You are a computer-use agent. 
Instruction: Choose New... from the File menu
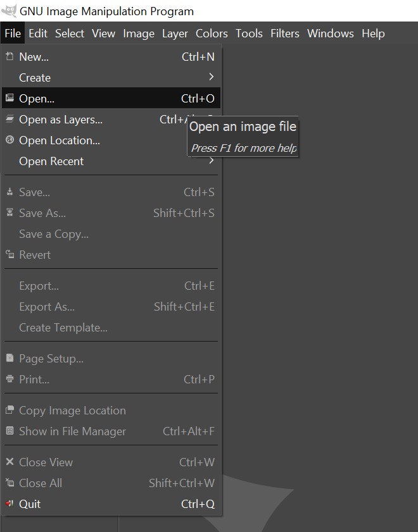111,57
